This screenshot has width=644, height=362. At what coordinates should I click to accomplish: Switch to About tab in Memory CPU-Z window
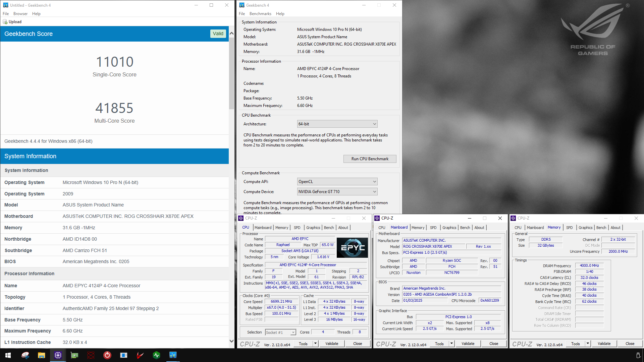(x=615, y=228)
